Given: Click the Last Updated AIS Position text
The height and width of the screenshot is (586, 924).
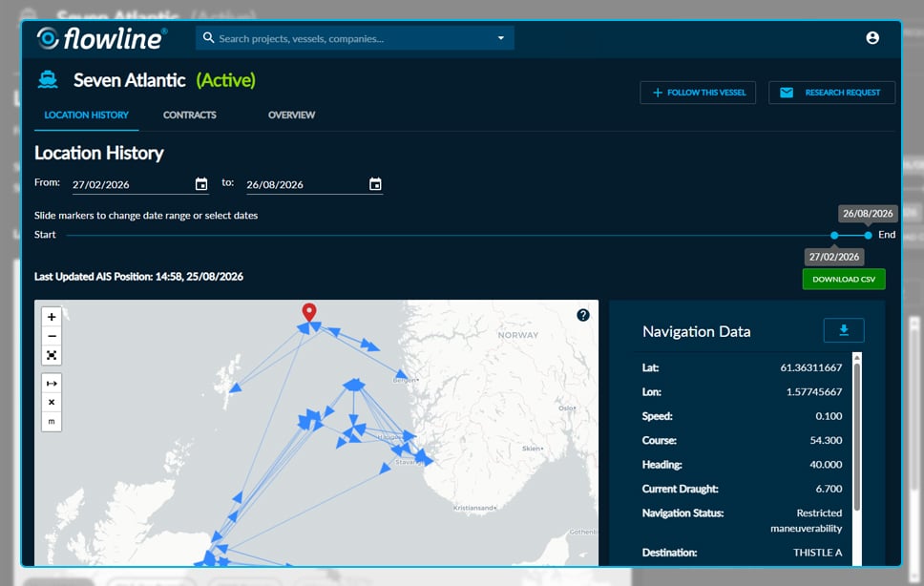Looking at the screenshot, I should point(138,276).
